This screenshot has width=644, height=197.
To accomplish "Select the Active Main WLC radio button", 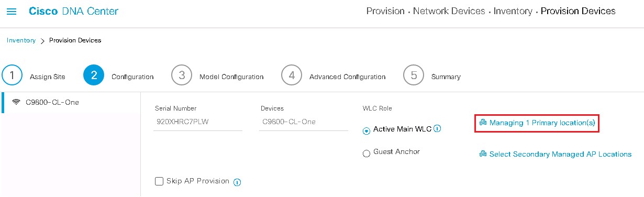I will click(367, 130).
